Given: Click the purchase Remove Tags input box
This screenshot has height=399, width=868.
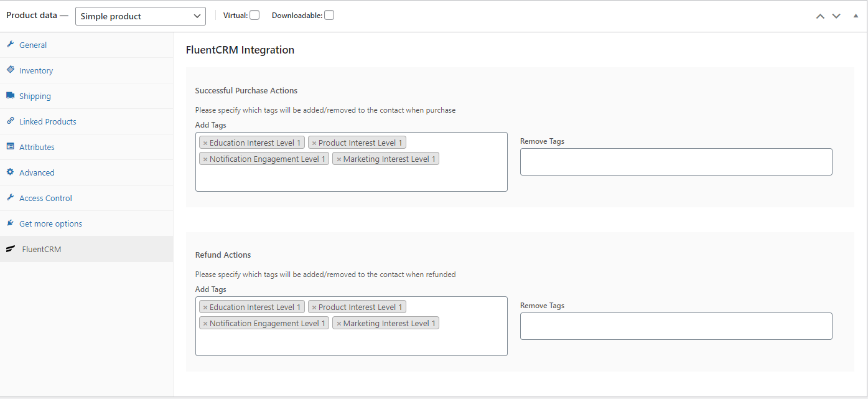Looking at the screenshot, I should click(x=676, y=162).
